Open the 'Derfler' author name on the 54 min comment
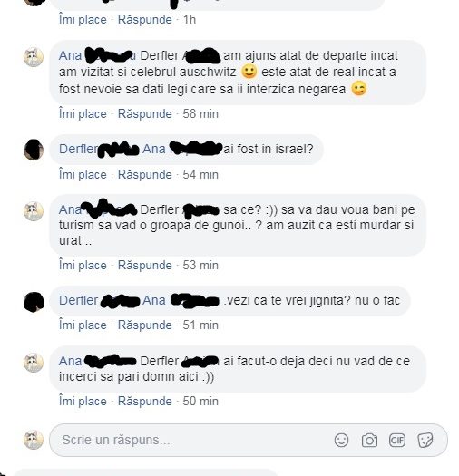The image size is (459, 476). click(x=78, y=149)
